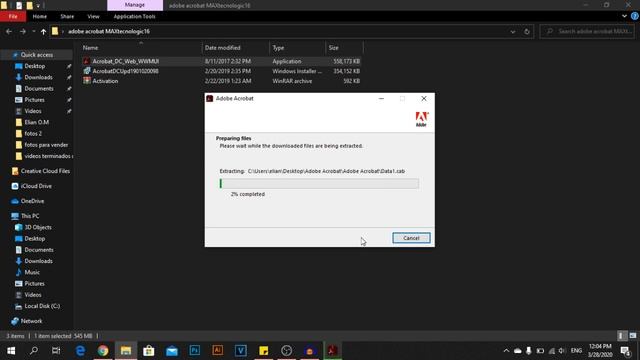
Task: Open the fotos para vender folder
Action: coord(46,144)
